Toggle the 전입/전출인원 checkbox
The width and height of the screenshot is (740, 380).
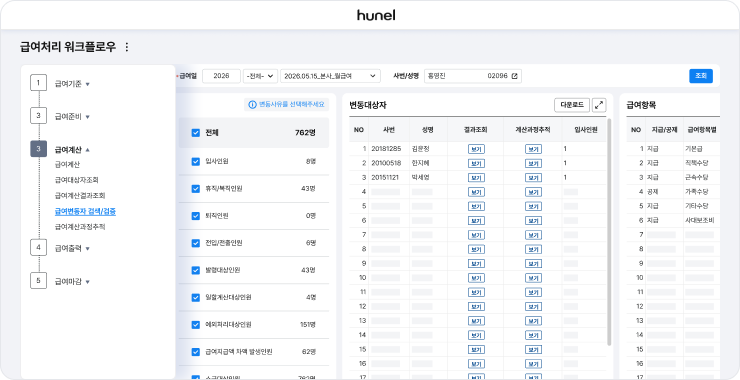[x=196, y=243]
